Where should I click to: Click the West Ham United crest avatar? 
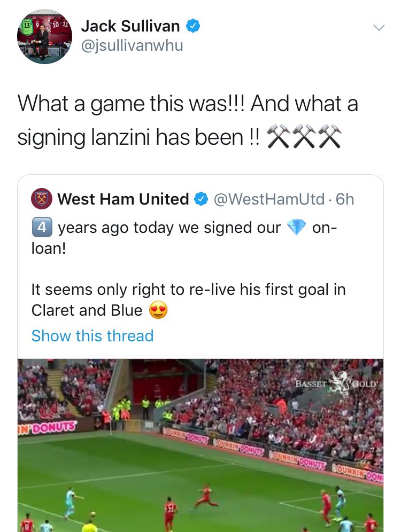(x=41, y=199)
